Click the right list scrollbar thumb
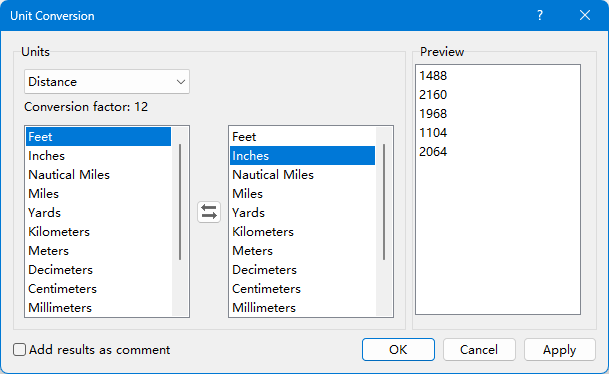 [384, 202]
